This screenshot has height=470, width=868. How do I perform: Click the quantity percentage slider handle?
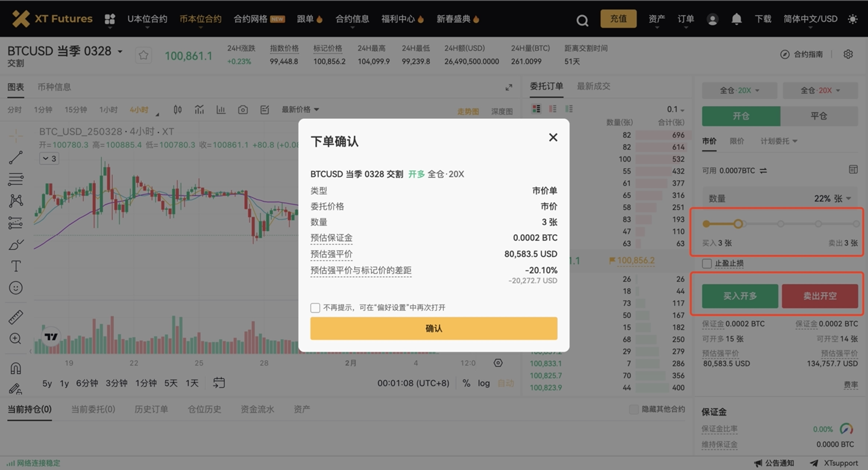coord(738,224)
